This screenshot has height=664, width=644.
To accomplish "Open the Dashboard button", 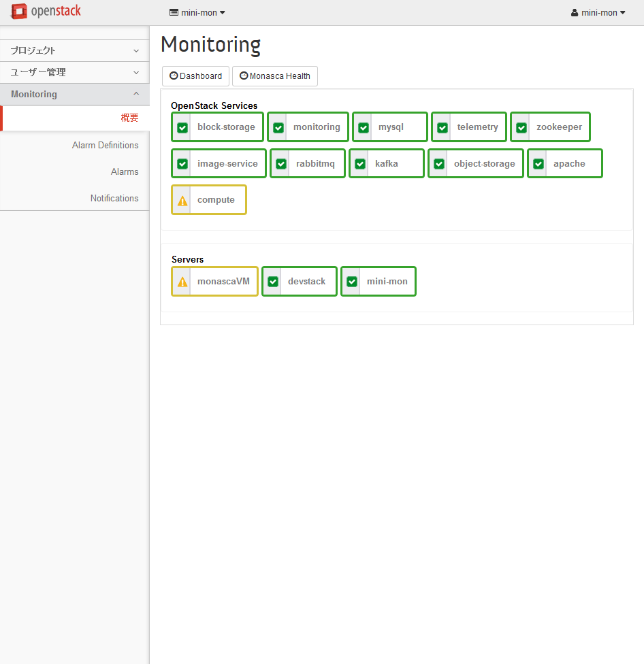I will [196, 76].
